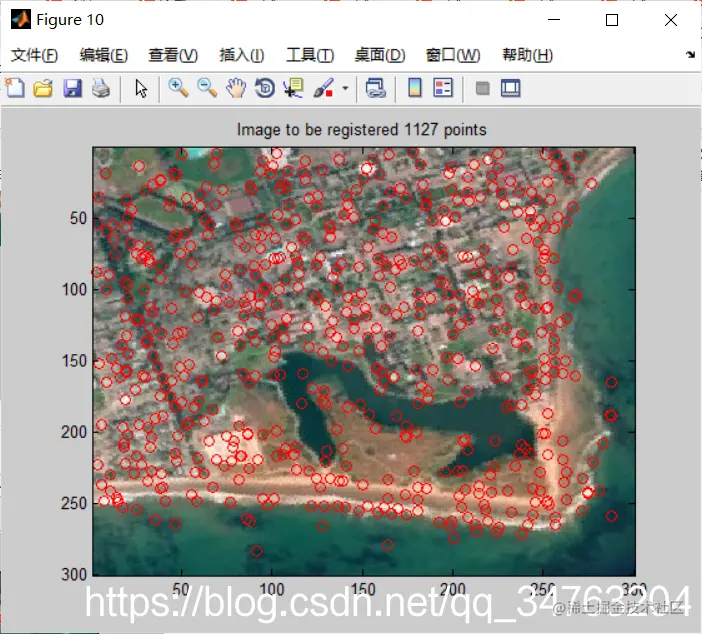
Task: Minimize the Figure 10 window
Action: [x=554, y=20]
